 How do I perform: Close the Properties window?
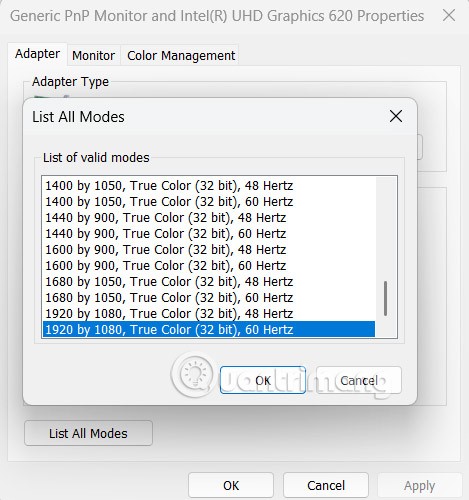(449, 15)
